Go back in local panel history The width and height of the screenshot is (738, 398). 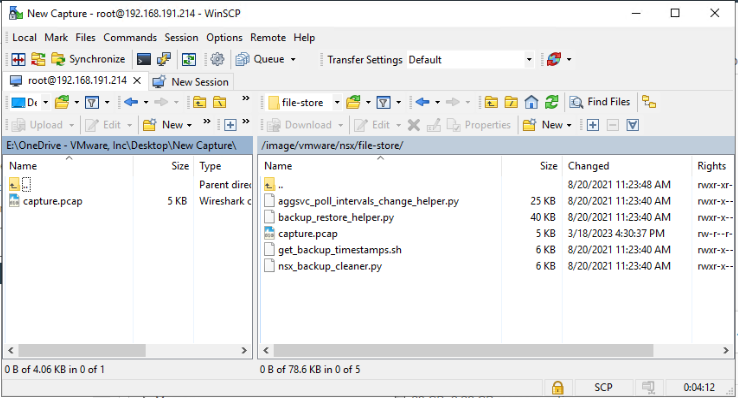(x=131, y=102)
